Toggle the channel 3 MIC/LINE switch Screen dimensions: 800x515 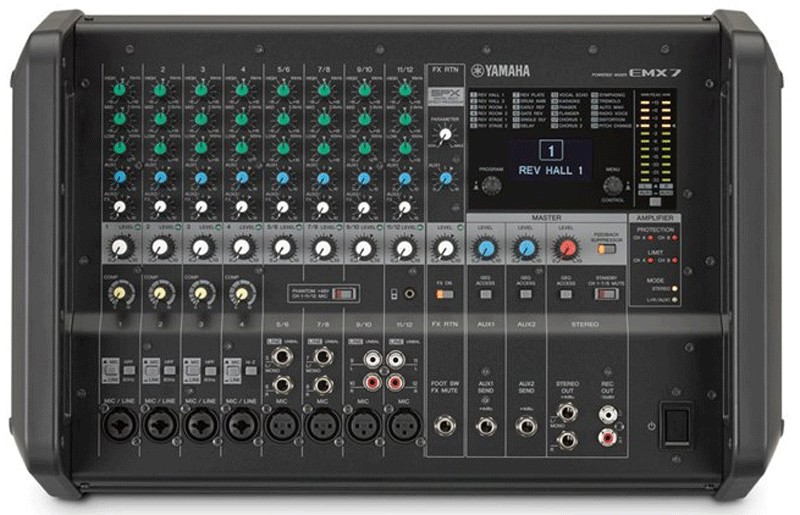click(192, 371)
